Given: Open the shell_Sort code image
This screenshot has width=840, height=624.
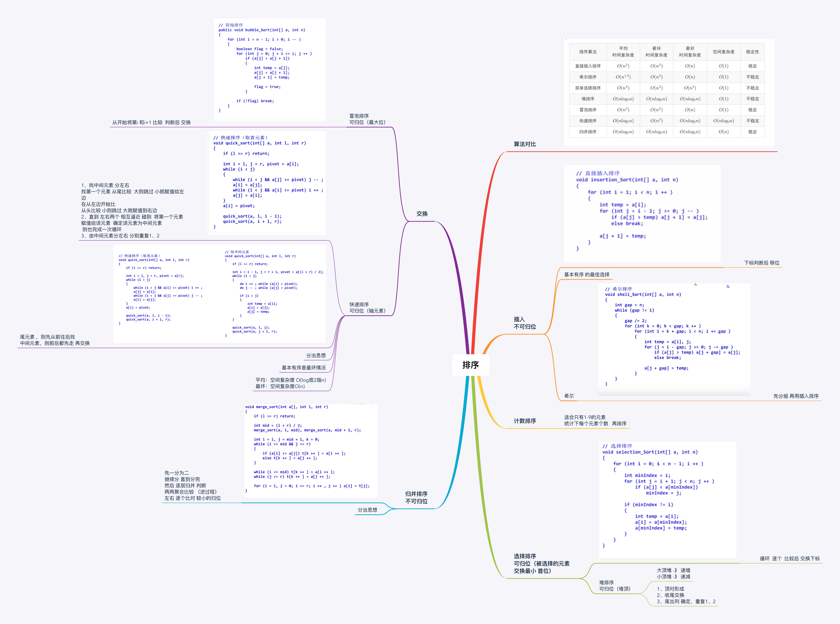Looking at the screenshot, I should (x=674, y=339).
